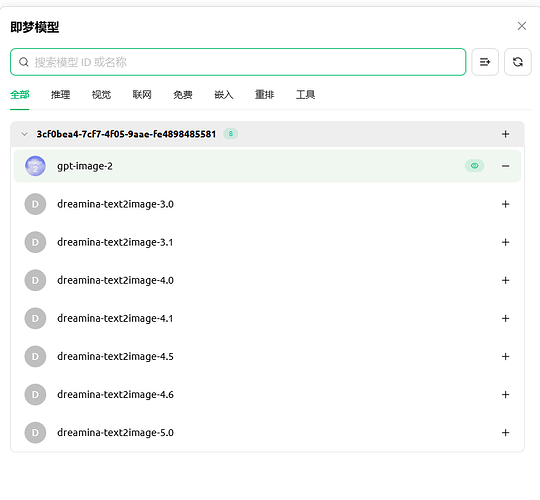The image size is (540, 500).
Task: Click the search magnifier icon
Action: (24, 62)
